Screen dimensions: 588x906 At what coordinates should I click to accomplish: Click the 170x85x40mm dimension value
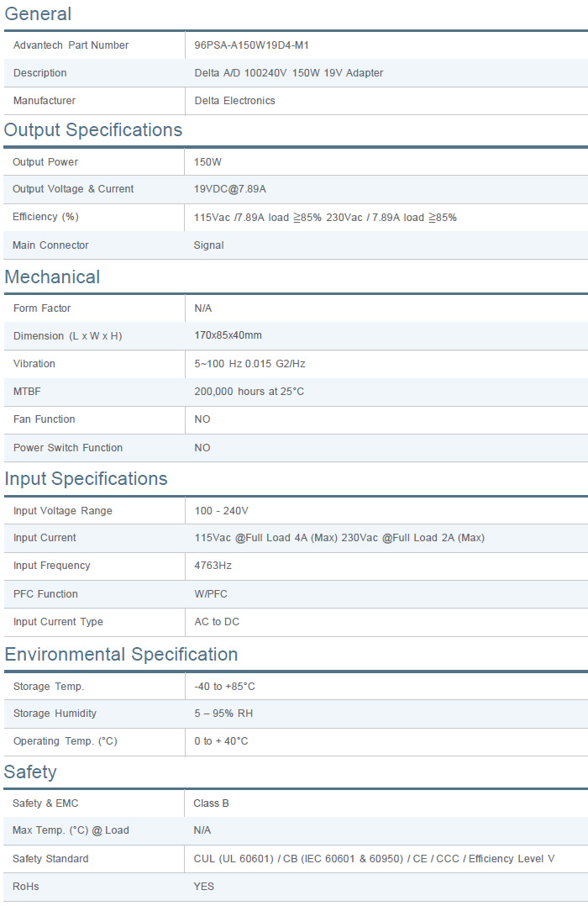tap(228, 335)
